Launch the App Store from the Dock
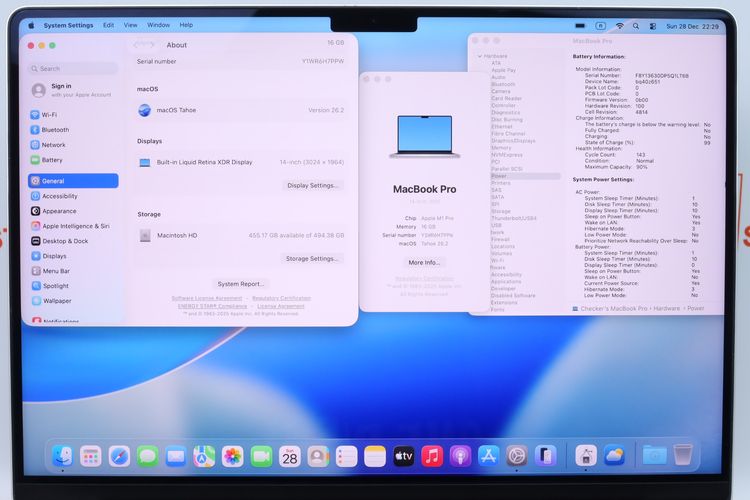The image size is (750, 500). [488, 456]
